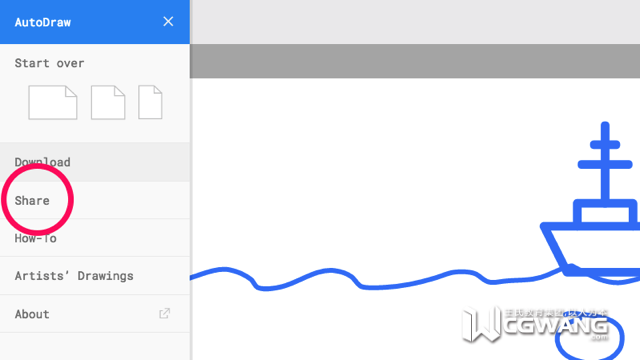
Task: Open the external link icon beside About
Action: (164, 313)
